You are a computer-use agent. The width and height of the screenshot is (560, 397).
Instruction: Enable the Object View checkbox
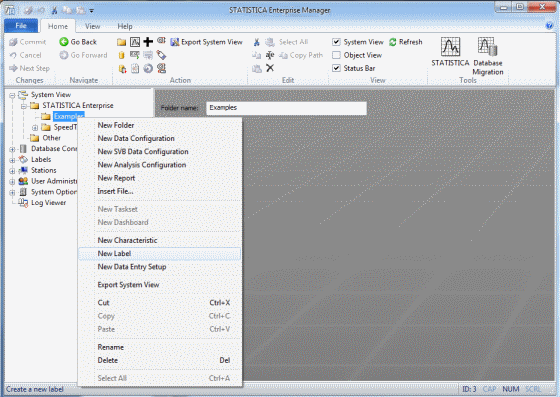tap(336, 55)
